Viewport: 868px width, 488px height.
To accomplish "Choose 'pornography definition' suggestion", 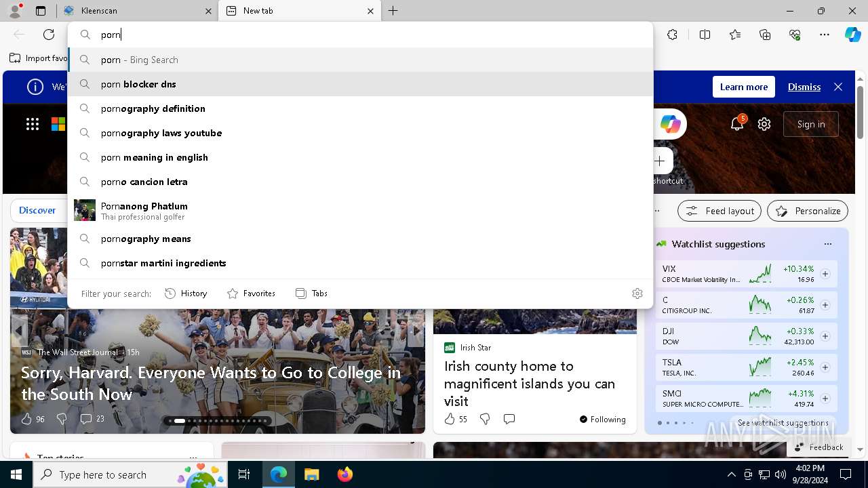I will [x=360, y=108].
